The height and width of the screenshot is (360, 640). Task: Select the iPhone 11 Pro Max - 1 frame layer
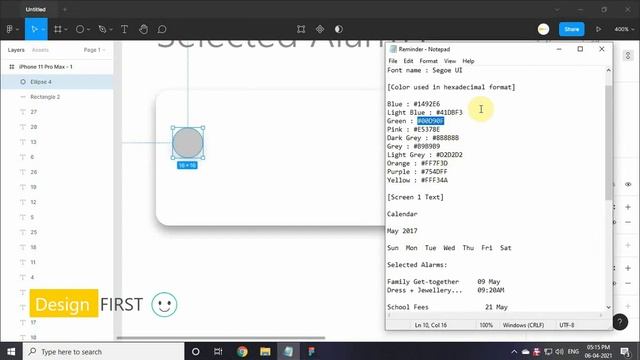coord(57,67)
